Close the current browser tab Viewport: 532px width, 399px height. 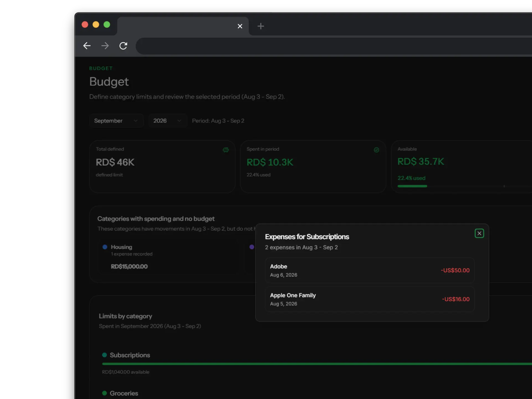coord(240,26)
